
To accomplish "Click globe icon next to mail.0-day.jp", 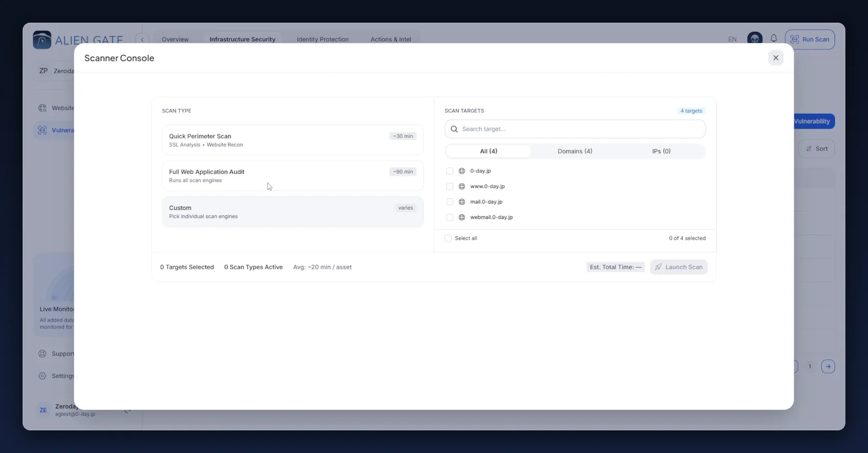I will (462, 202).
